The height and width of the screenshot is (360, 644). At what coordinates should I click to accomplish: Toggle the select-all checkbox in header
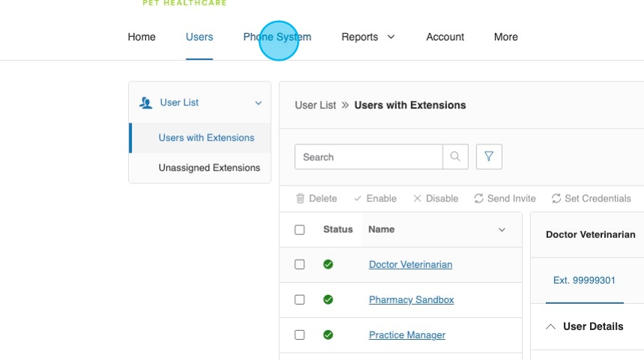[300, 230]
